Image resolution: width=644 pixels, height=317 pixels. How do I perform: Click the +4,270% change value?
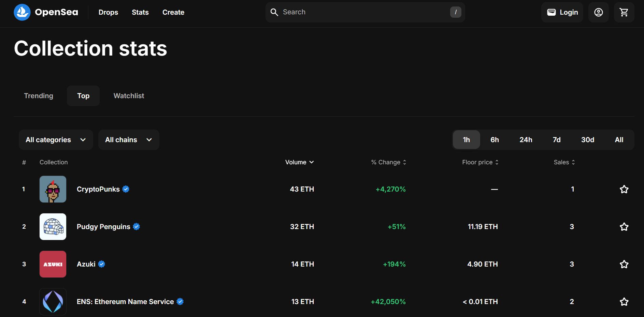pos(391,189)
